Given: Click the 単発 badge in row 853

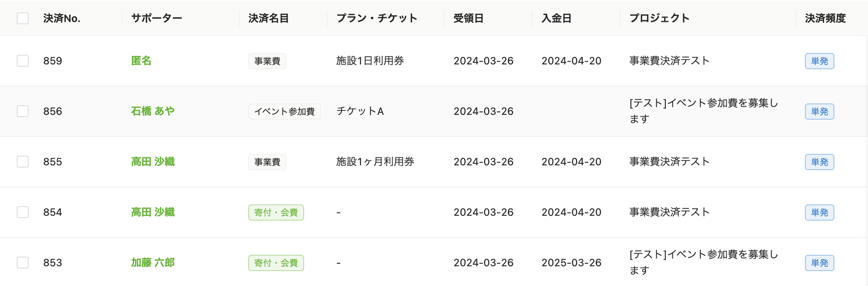Looking at the screenshot, I should 819,263.
